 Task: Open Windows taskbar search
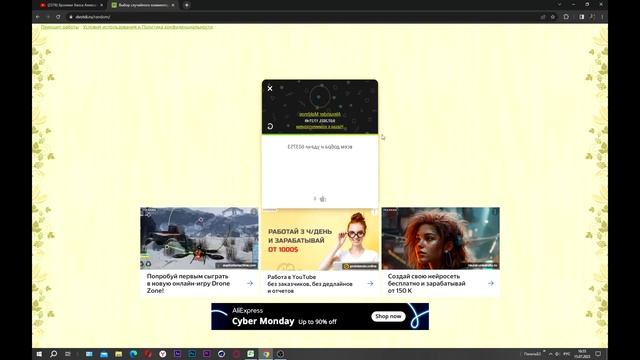53,354
